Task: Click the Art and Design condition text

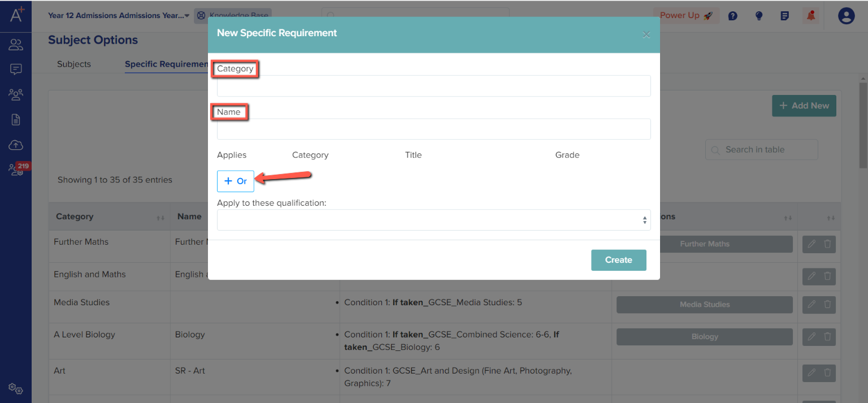Action: [458, 377]
